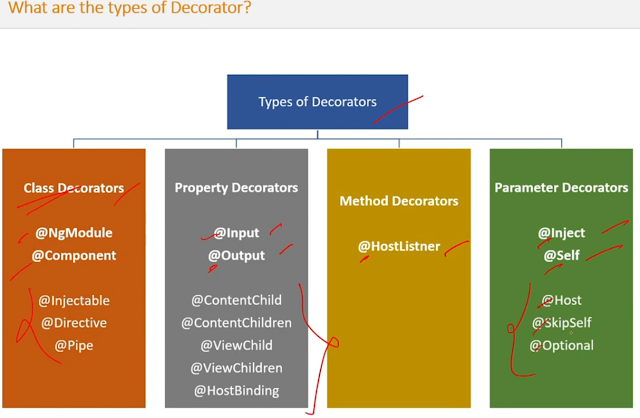The width and height of the screenshot is (640, 418).
Task: Click the '@ViewChild' text
Action: (236, 345)
